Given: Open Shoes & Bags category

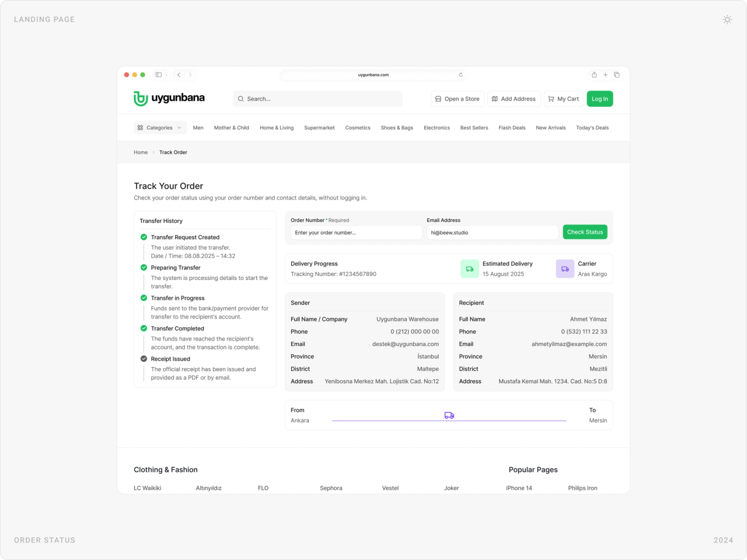Looking at the screenshot, I should point(397,128).
